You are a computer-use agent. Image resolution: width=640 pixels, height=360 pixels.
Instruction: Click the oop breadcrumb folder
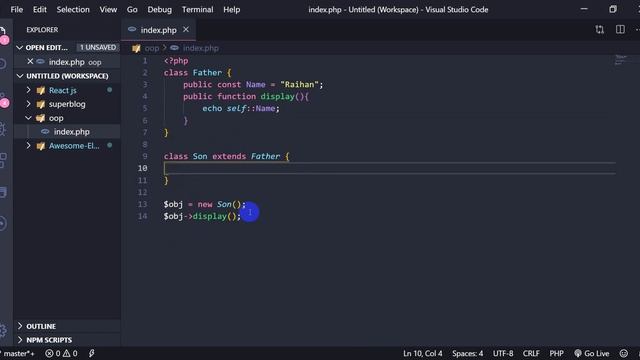(x=151, y=48)
